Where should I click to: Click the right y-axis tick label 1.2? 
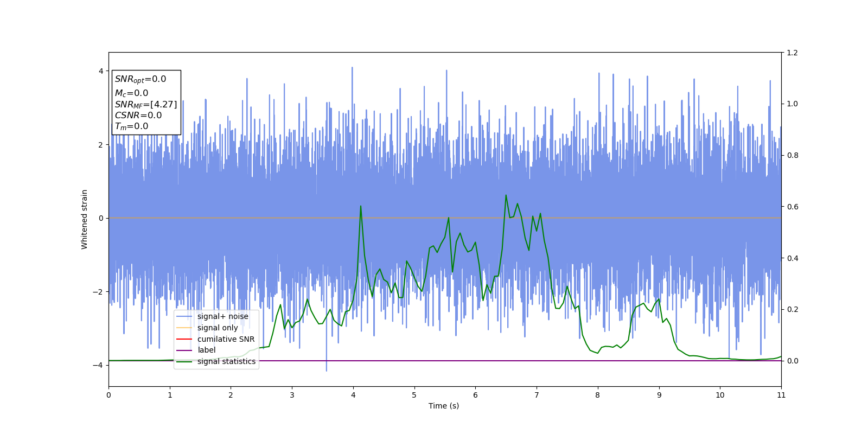coord(792,53)
